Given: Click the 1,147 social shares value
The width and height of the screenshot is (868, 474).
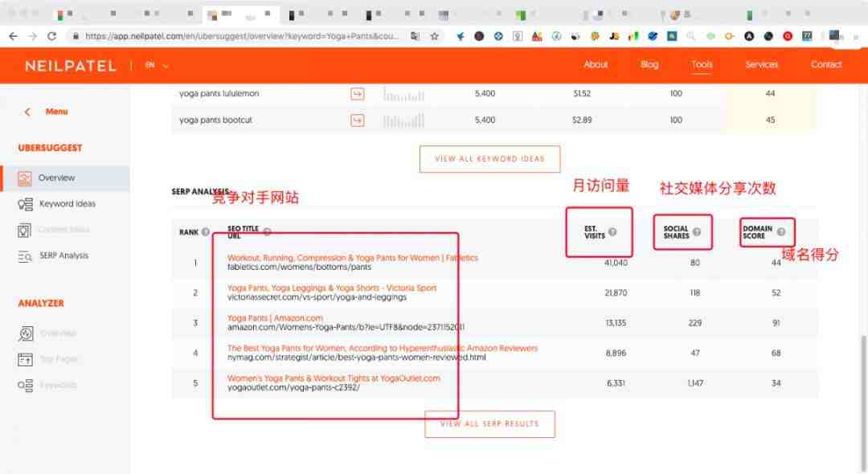Looking at the screenshot, I should pyautogui.click(x=695, y=383).
